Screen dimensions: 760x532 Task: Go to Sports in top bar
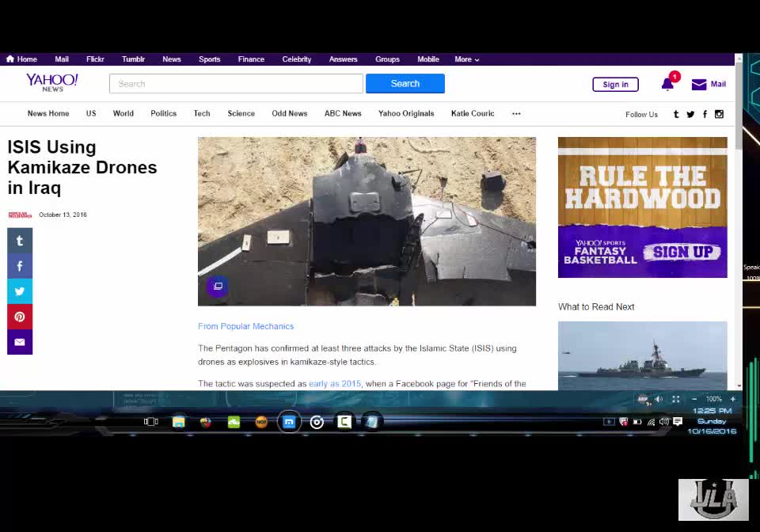(209, 59)
